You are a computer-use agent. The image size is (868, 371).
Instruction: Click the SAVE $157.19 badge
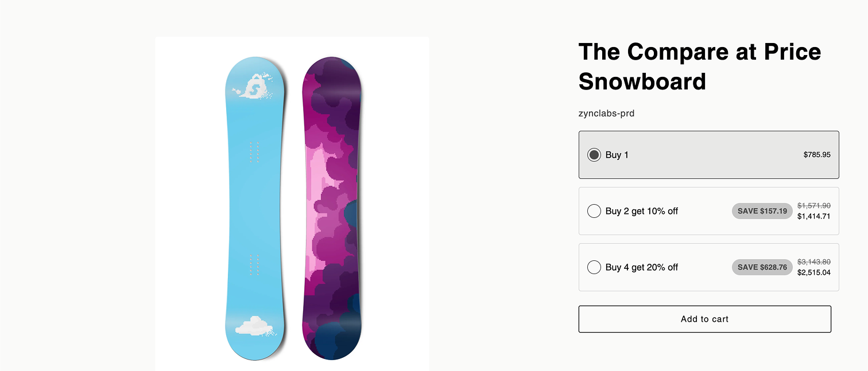tap(762, 211)
